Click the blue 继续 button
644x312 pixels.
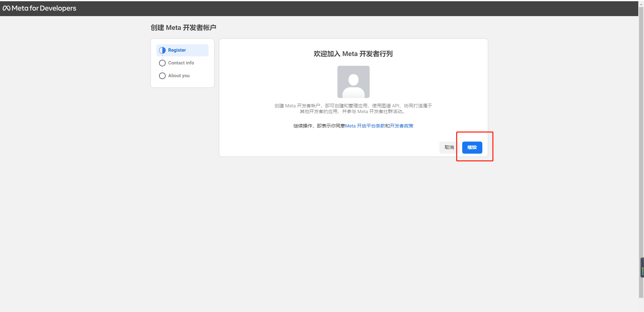[472, 148]
